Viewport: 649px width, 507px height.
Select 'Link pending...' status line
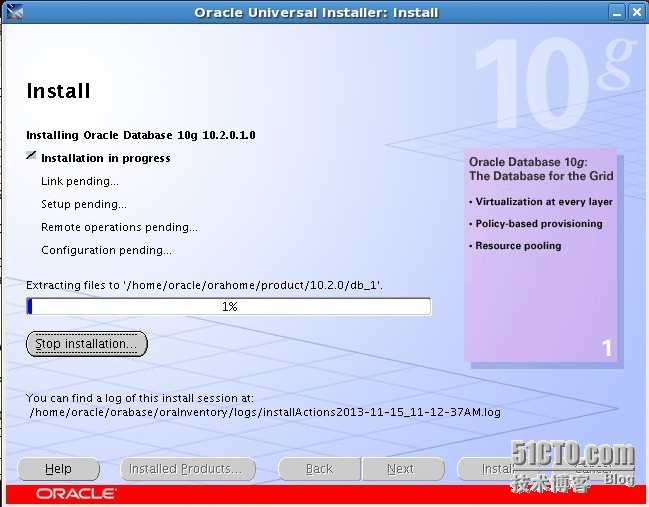click(80, 181)
